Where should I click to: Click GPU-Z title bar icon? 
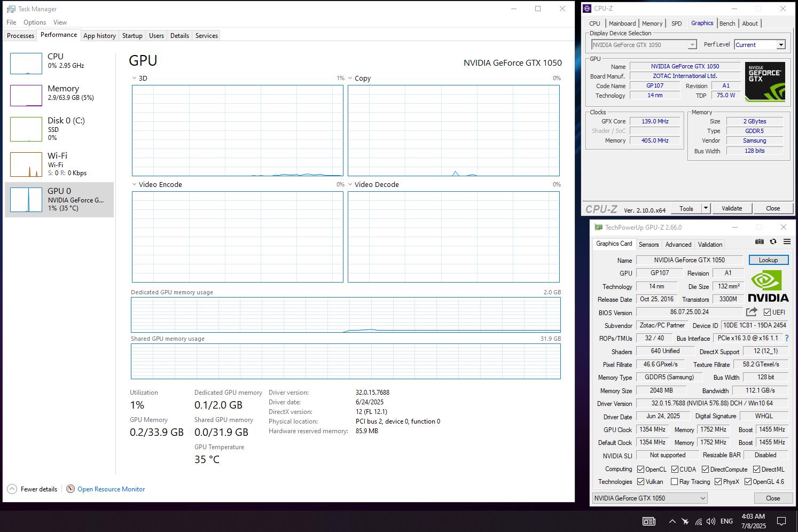point(598,228)
